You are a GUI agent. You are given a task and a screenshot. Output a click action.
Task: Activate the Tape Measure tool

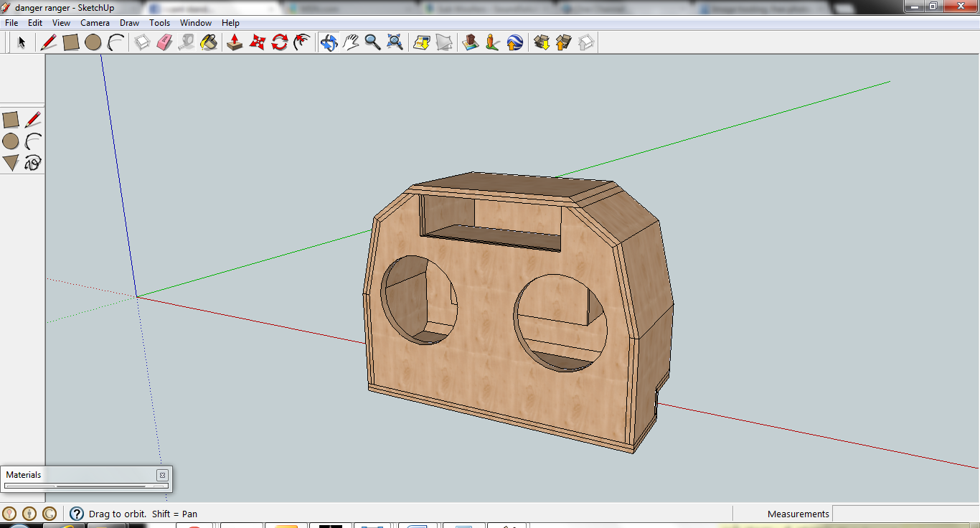click(187, 42)
